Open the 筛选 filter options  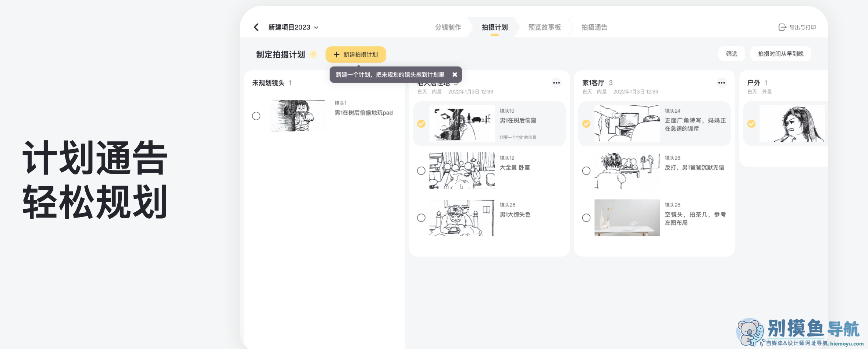pyautogui.click(x=732, y=54)
